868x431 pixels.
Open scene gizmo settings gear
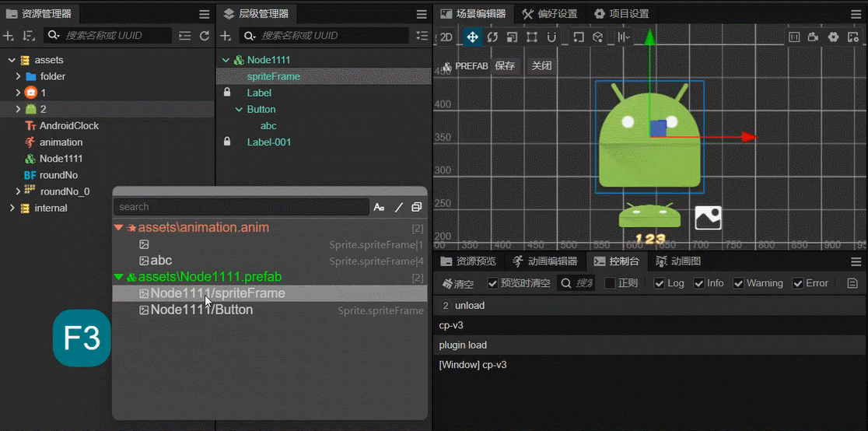click(833, 37)
